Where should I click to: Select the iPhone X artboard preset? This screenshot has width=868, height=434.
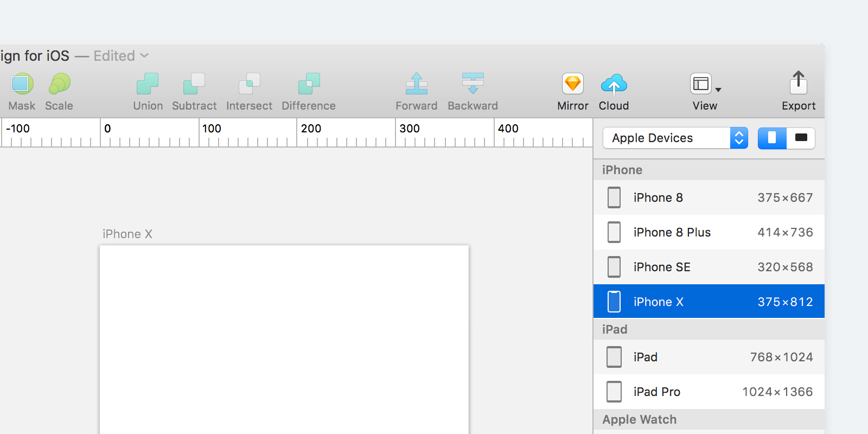tap(709, 301)
